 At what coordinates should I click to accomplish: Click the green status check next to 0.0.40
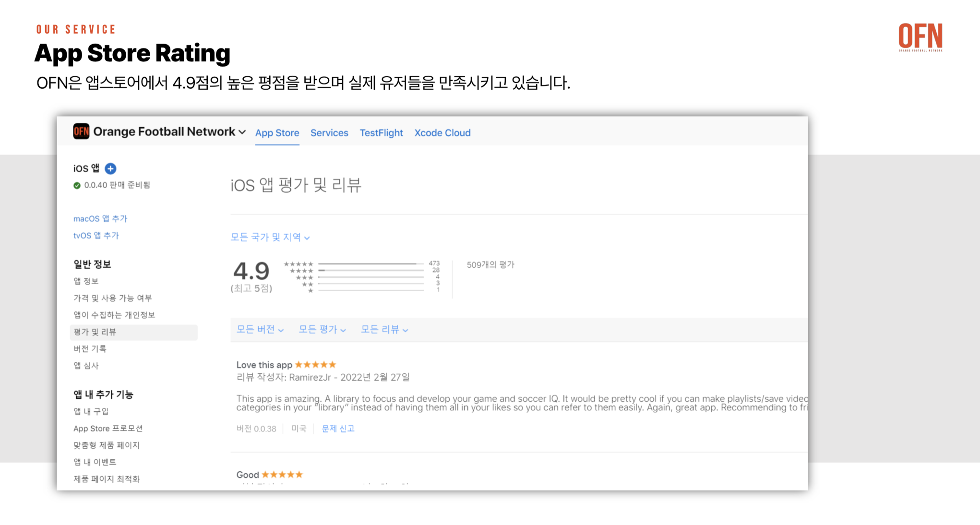tap(77, 185)
